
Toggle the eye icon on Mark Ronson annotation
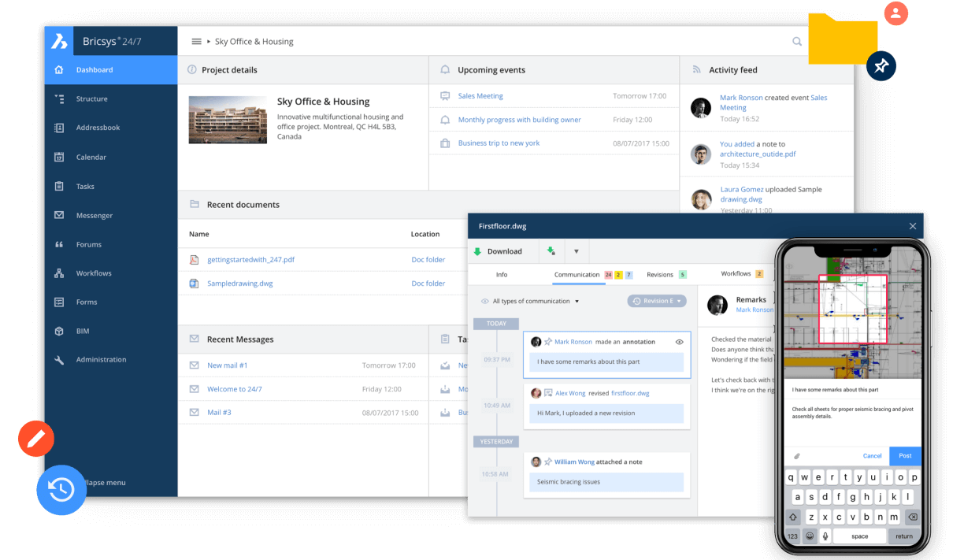pyautogui.click(x=680, y=342)
